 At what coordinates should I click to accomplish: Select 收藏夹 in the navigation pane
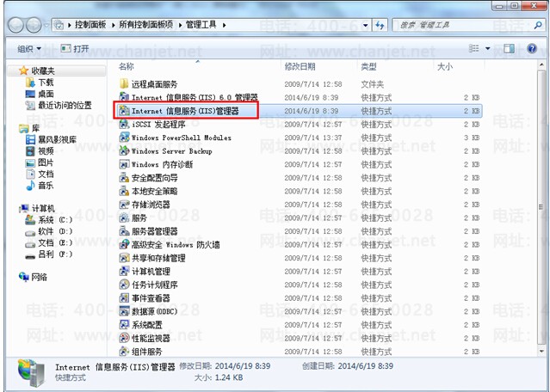pos(43,70)
